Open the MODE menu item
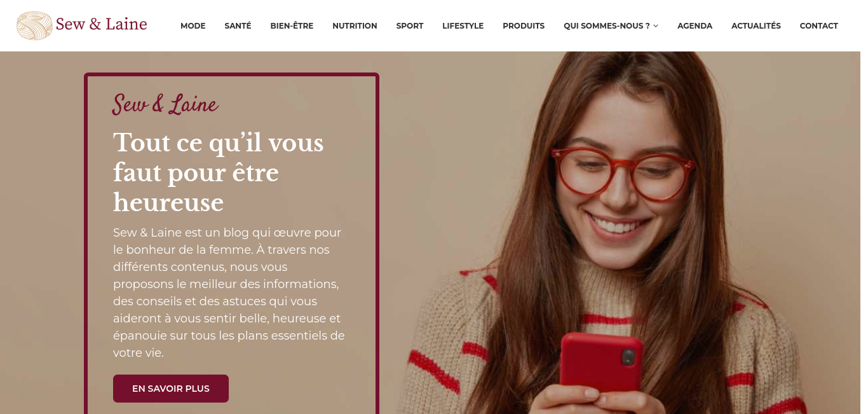The height and width of the screenshot is (414, 868). [x=193, y=26]
